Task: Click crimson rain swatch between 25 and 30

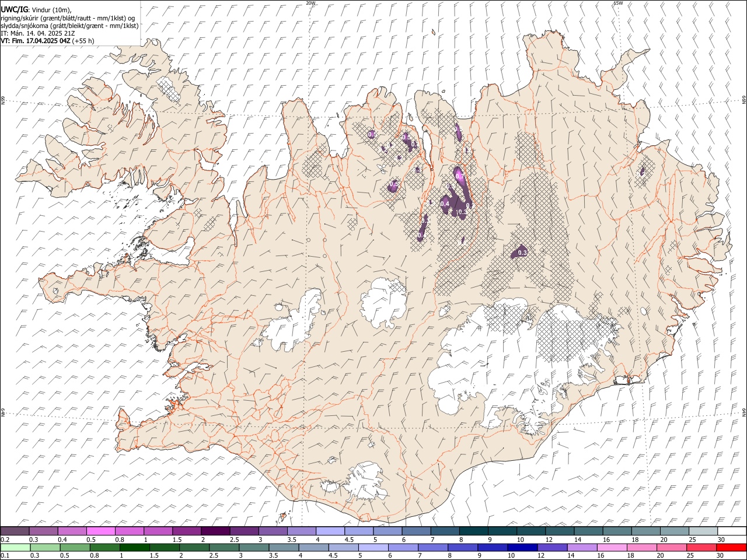Action: [x=700, y=547]
